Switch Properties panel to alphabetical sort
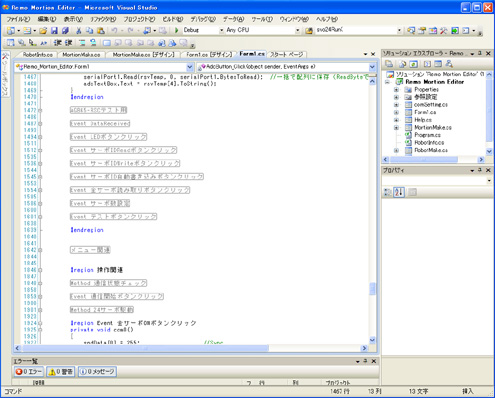Screen dimensions: 495x398 [x=399, y=192]
